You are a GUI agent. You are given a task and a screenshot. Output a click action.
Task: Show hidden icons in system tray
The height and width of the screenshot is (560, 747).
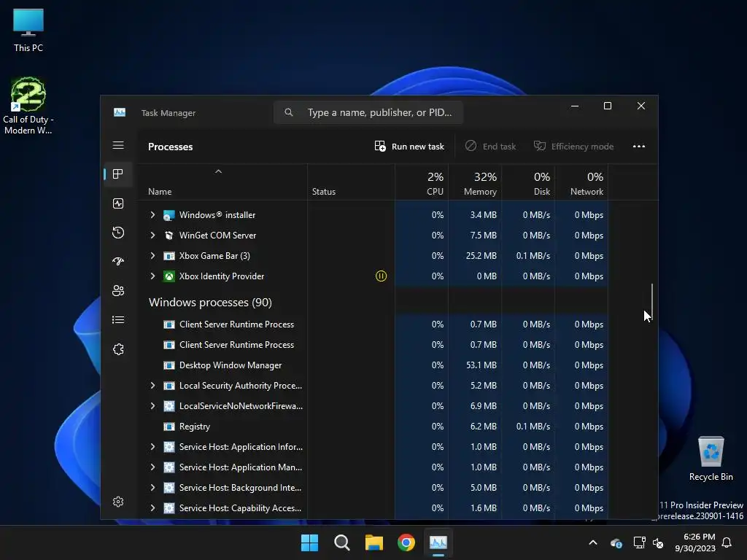click(x=593, y=542)
